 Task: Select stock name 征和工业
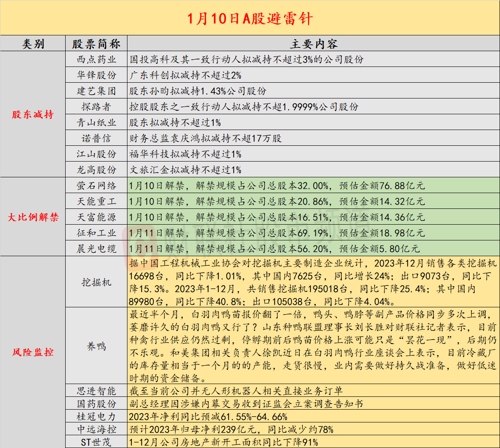(96, 233)
